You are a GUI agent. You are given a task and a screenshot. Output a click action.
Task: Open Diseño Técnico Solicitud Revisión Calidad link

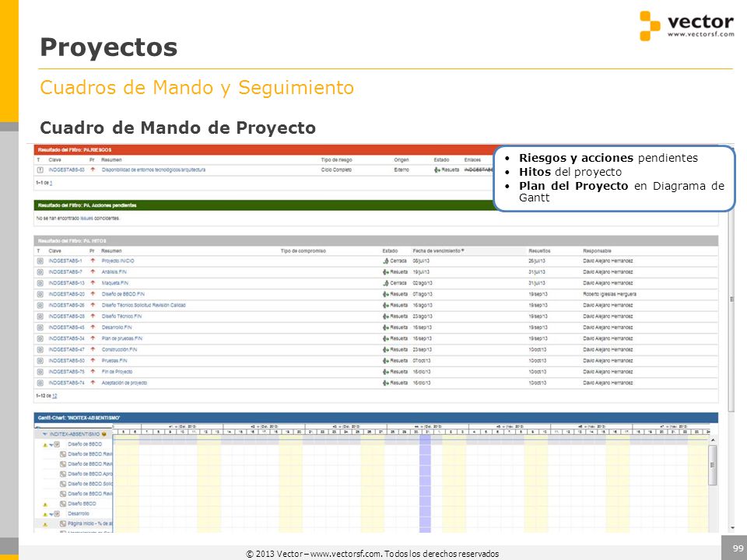(x=143, y=305)
